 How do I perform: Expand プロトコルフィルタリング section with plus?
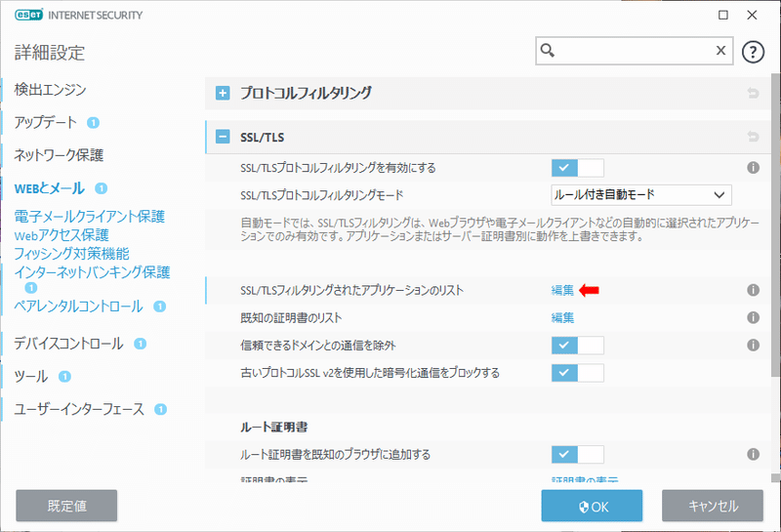(x=223, y=93)
